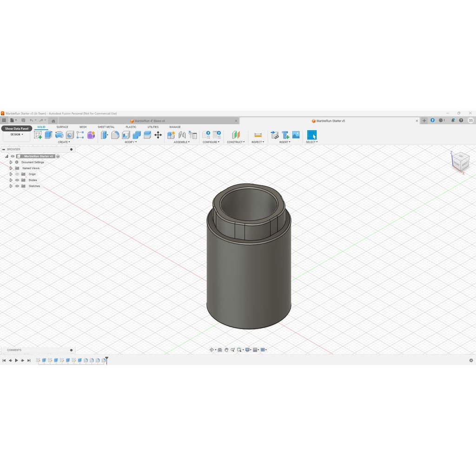The image size is (476, 476).
Task: Click Show Data Panel button
Action: tap(17, 128)
